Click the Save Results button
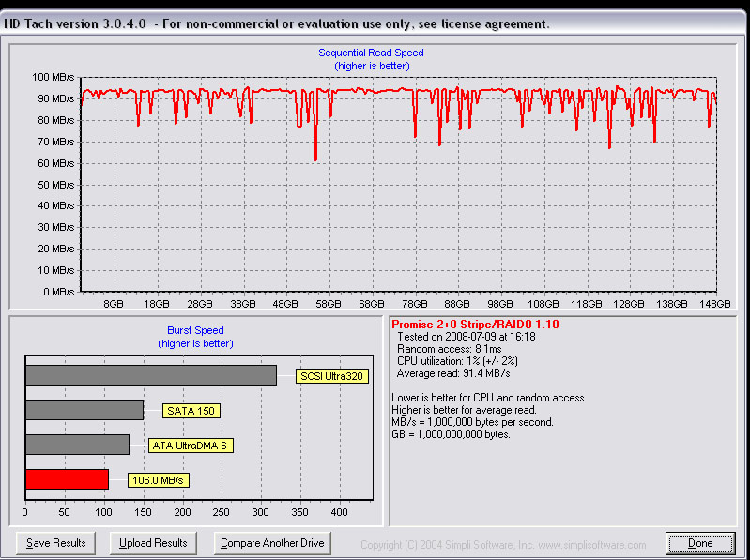 (55, 543)
